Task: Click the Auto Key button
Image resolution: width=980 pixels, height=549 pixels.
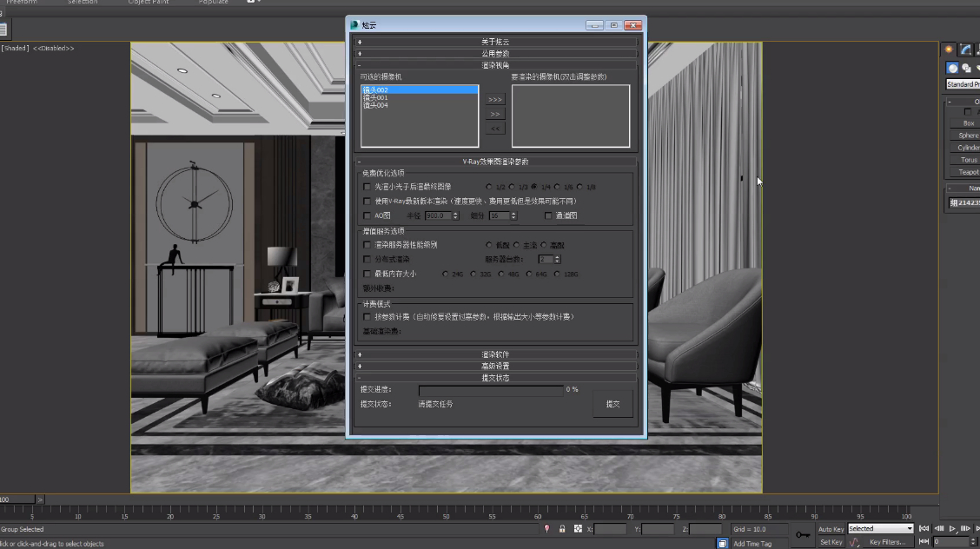Action: [x=831, y=529]
